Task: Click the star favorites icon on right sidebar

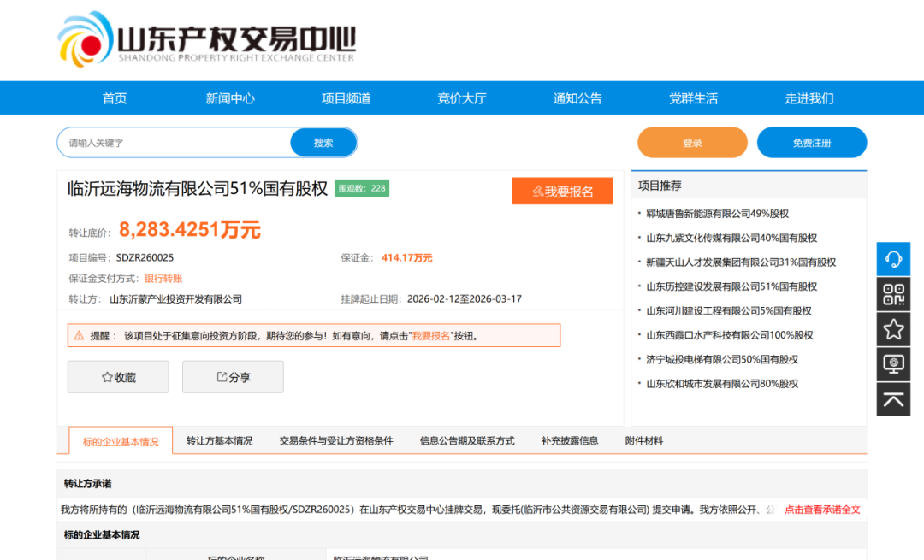Action: [x=893, y=329]
